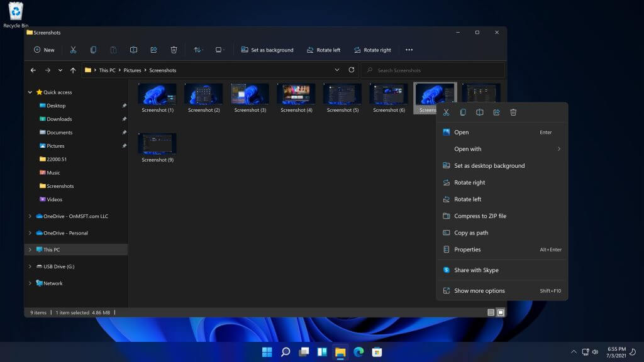Show hidden system tray icons
The image size is (644, 362).
[x=574, y=352]
